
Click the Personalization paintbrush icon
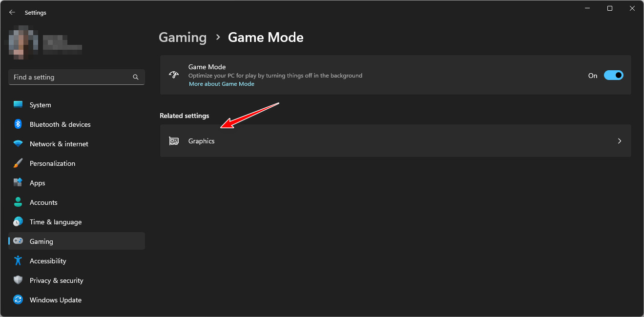coord(18,163)
